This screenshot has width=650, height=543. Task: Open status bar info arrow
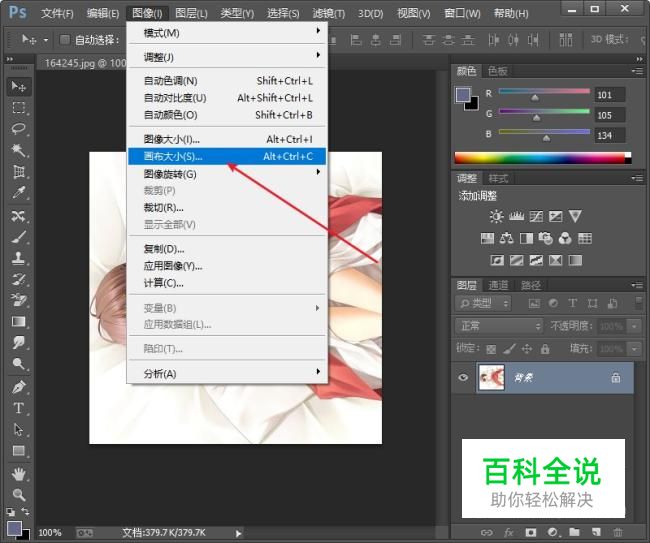tap(238, 534)
